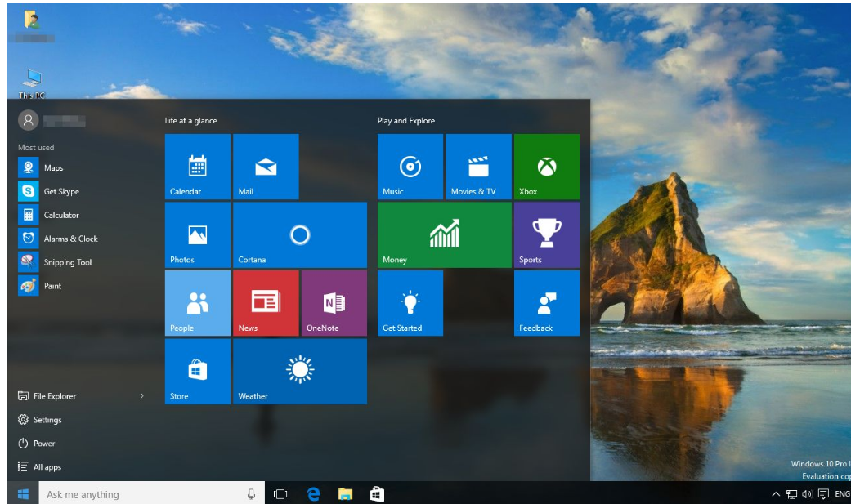Open All apps list

pyautogui.click(x=47, y=467)
